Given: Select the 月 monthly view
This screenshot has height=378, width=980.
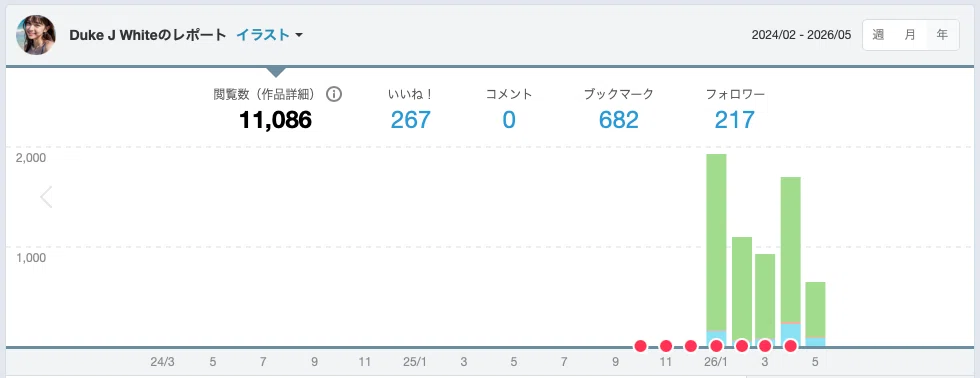Looking at the screenshot, I should point(911,35).
